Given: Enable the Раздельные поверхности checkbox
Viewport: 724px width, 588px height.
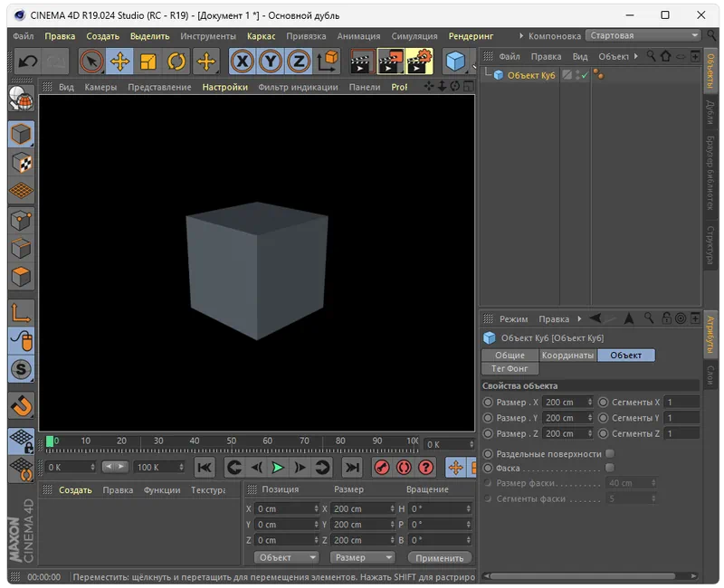Looking at the screenshot, I should 609,453.
